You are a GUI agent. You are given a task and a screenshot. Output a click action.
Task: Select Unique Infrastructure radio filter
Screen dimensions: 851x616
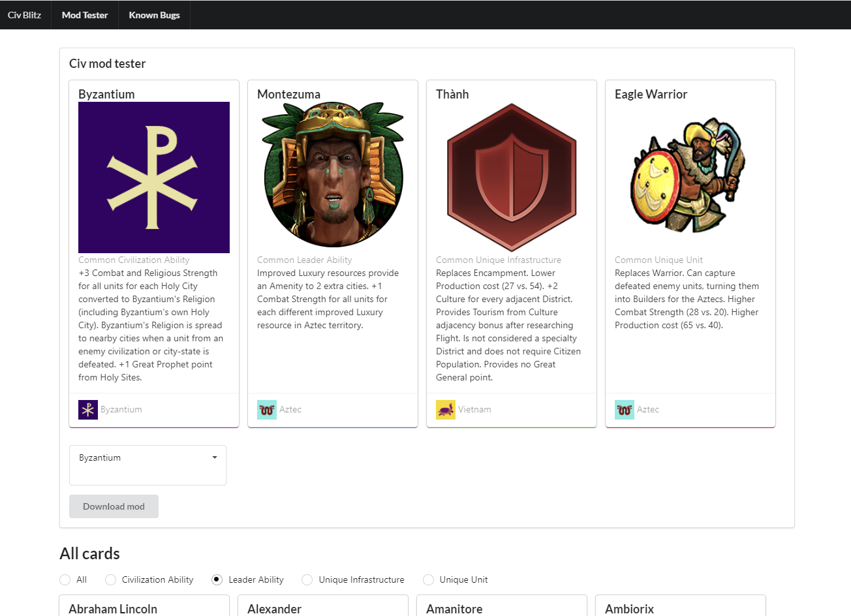point(307,579)
